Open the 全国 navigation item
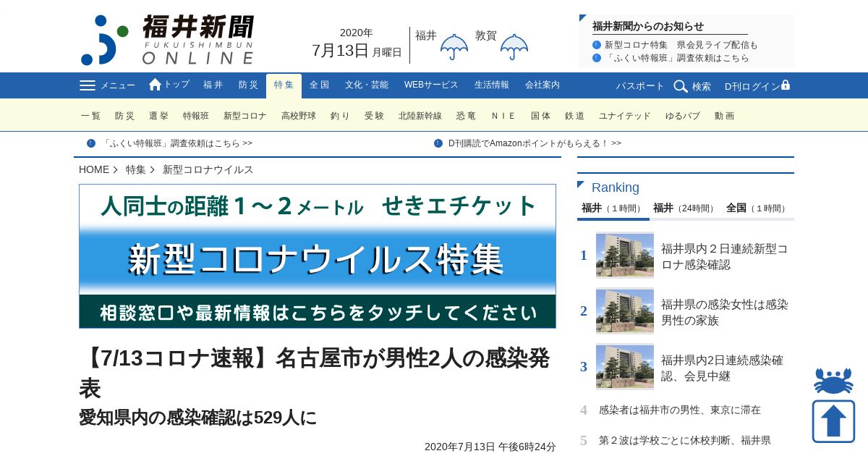 (x=319, y=85)
